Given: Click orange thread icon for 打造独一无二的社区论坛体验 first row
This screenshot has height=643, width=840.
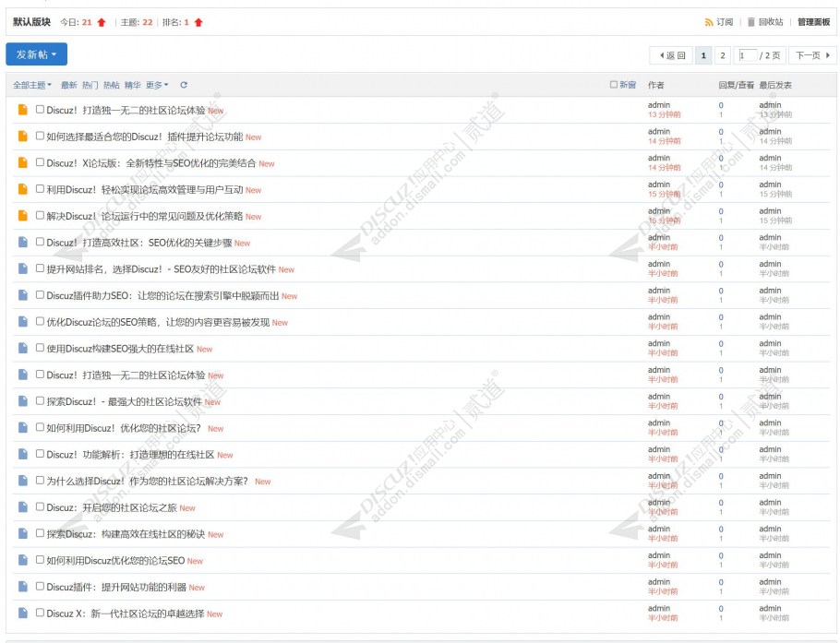Looking at the screenshot, I should tap(22, 110).
